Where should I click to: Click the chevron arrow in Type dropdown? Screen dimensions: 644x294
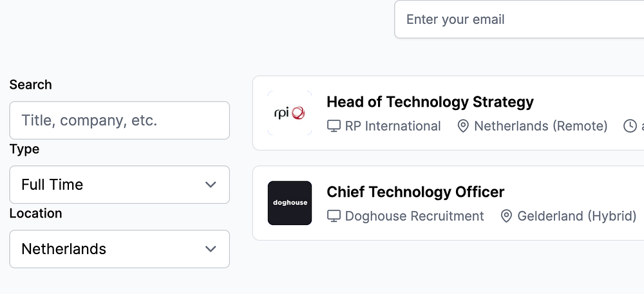coord(210,185)
